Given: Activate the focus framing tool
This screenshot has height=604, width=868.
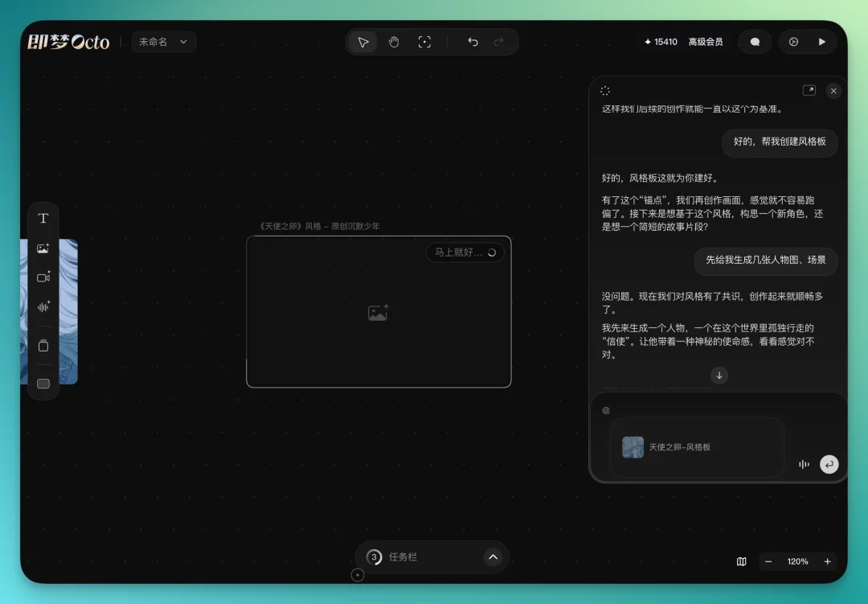Looking at the screenshot, I should pos(424,41).
